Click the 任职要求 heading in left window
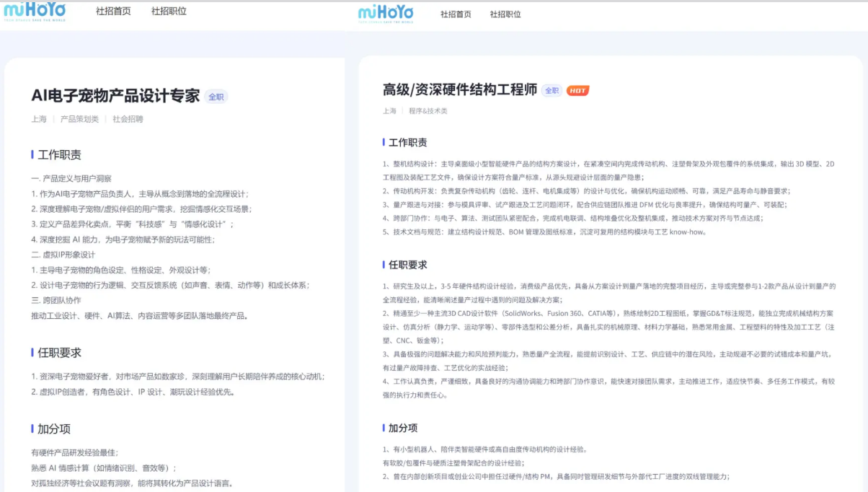Viewport: 868px width, 492px height. [x=59, y=353]
